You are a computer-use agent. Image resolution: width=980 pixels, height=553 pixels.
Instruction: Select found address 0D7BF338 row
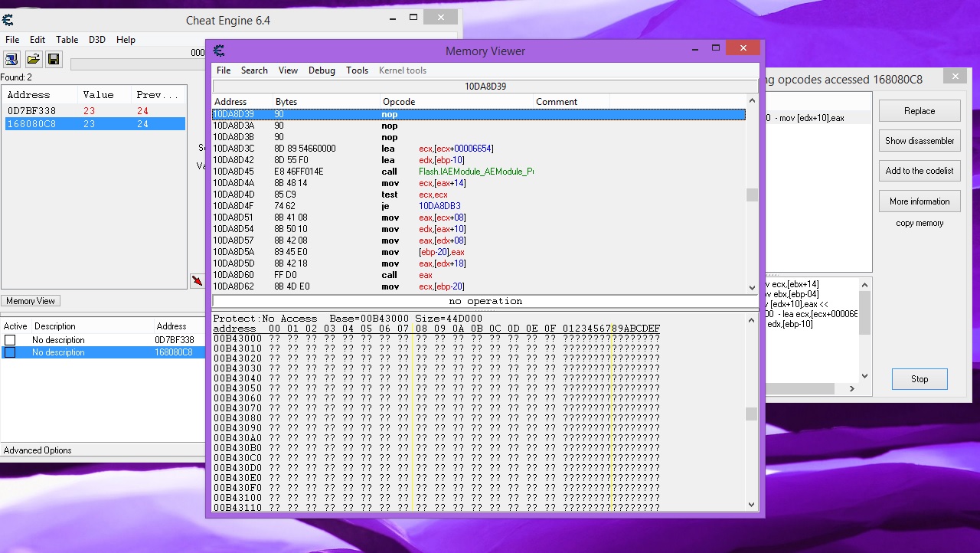pos(95,111)
